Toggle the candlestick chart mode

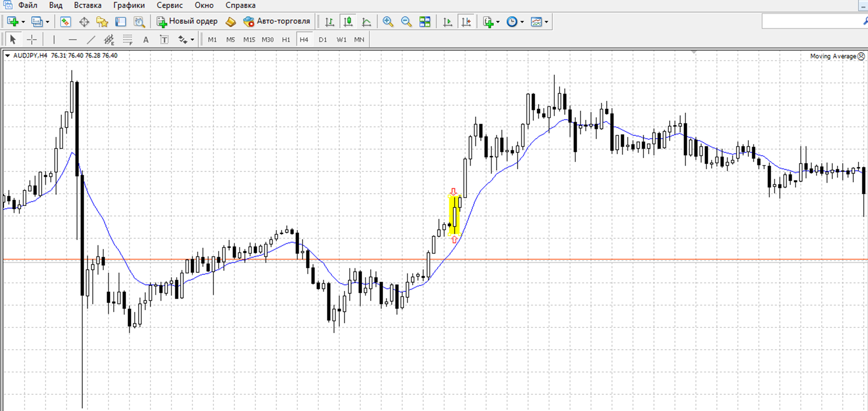click(348, 22)
